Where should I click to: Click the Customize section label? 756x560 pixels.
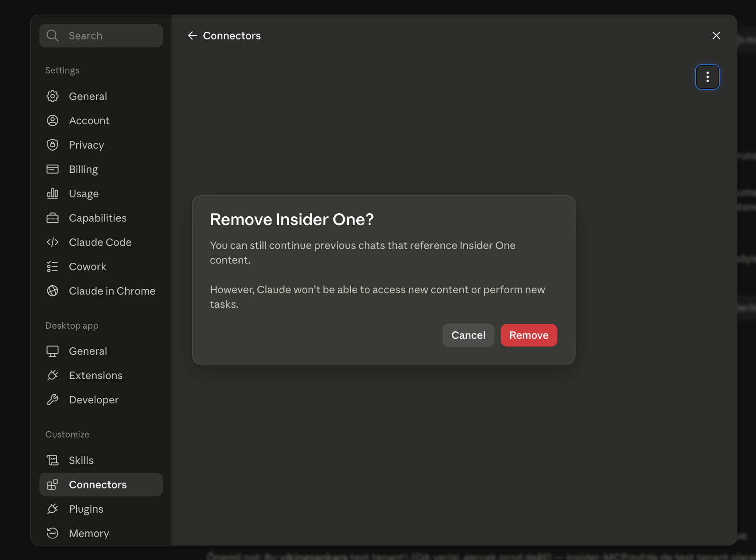67,434
